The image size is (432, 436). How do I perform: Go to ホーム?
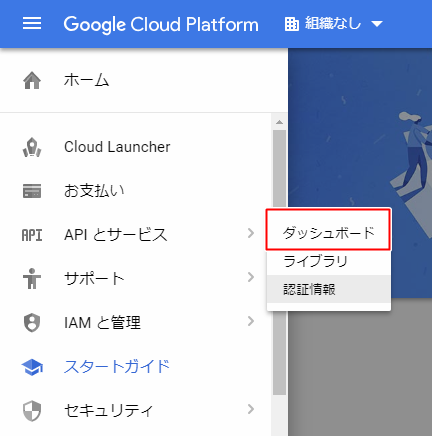86,80
